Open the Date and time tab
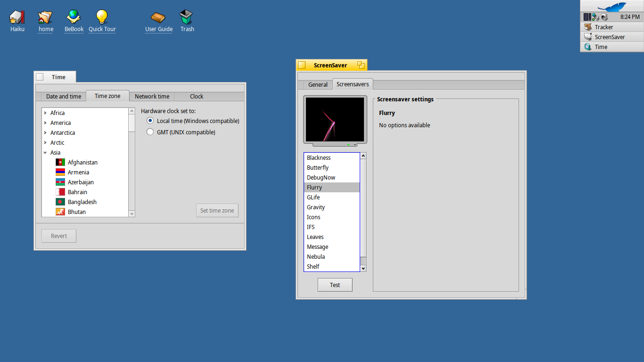The image size is (644, 362). (x=64, y=96)
